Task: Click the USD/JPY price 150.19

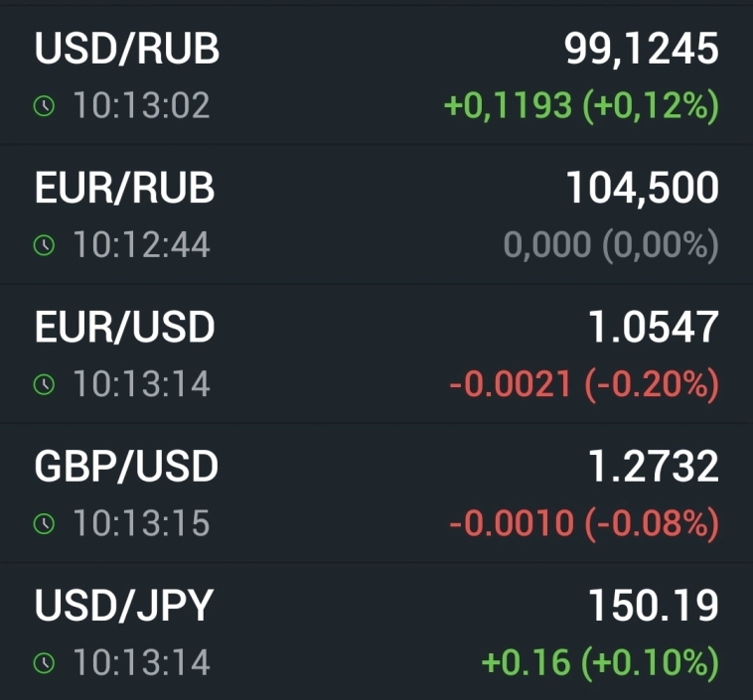Action: 653,606
